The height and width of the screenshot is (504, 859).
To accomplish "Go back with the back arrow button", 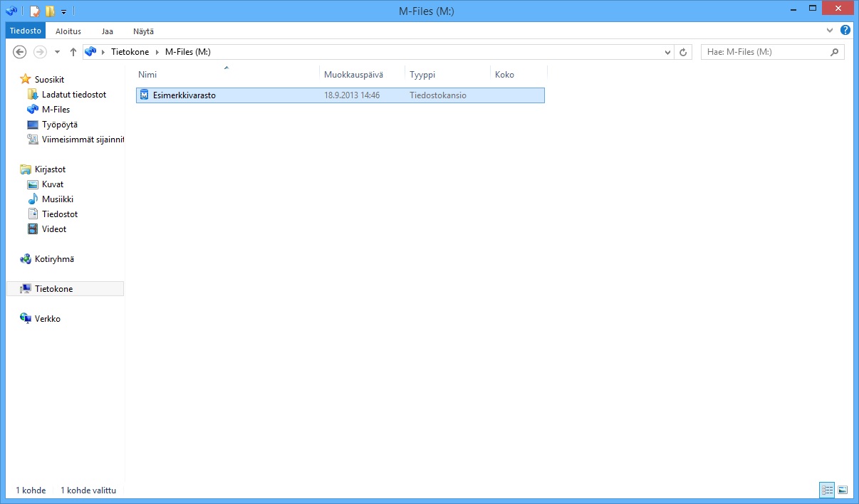I will click(20, 52).
